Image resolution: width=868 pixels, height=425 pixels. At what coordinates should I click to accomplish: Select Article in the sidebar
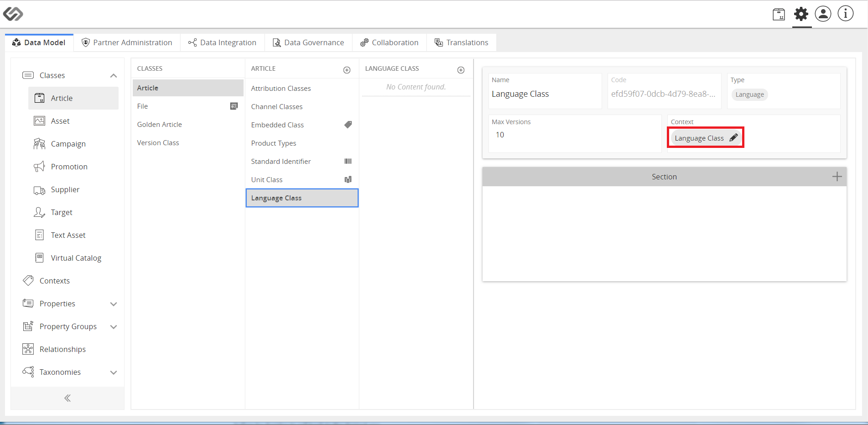73,98
